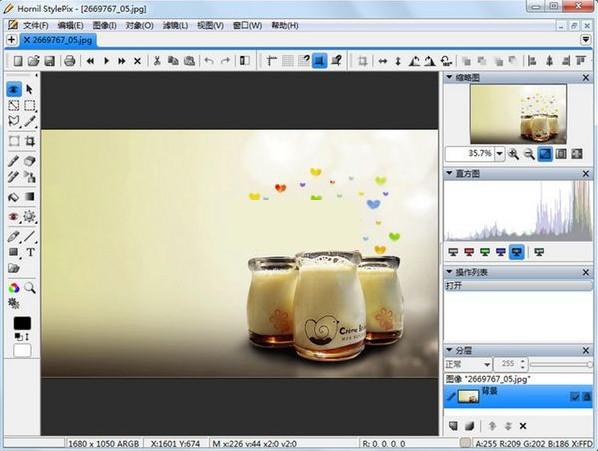The image size is (598, 451).
Task: Click the zoom out magnifier in thumbnail panel
Action: click(529, 154)
